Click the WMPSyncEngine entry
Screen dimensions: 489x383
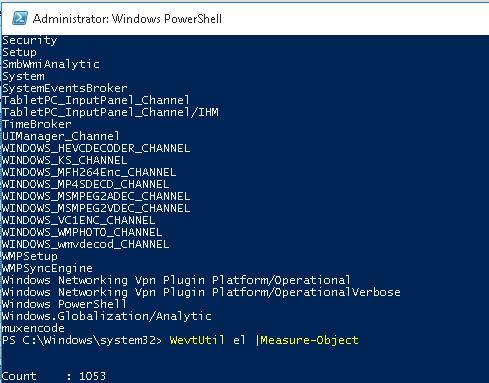(x=47, y=268)
